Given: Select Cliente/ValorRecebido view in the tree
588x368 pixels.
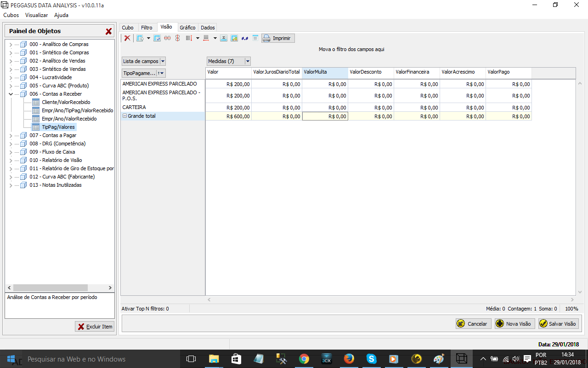Looking at the screenshot, I should (66, 102).
